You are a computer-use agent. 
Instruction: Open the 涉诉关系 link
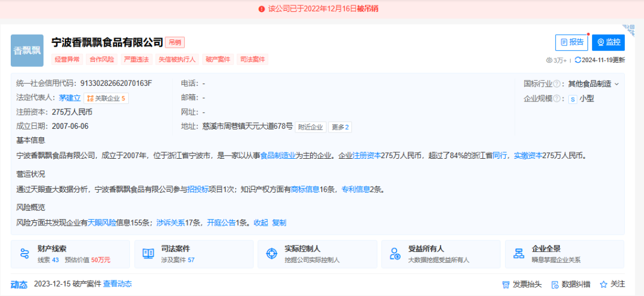(x=171, y=223)
